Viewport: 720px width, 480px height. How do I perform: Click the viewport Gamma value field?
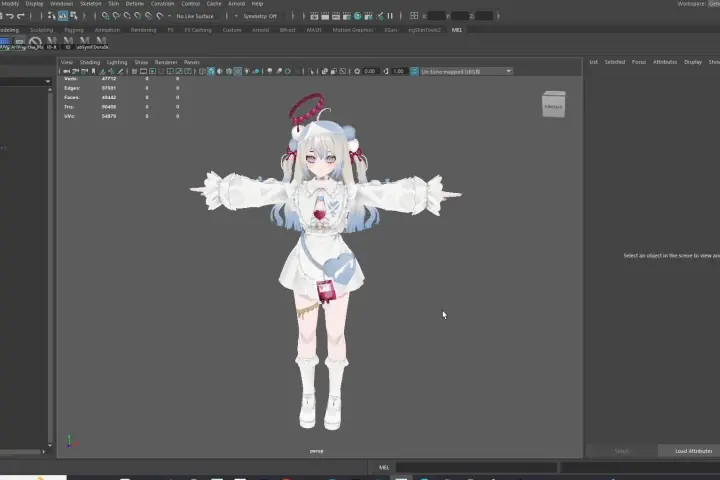click(399, 71)
